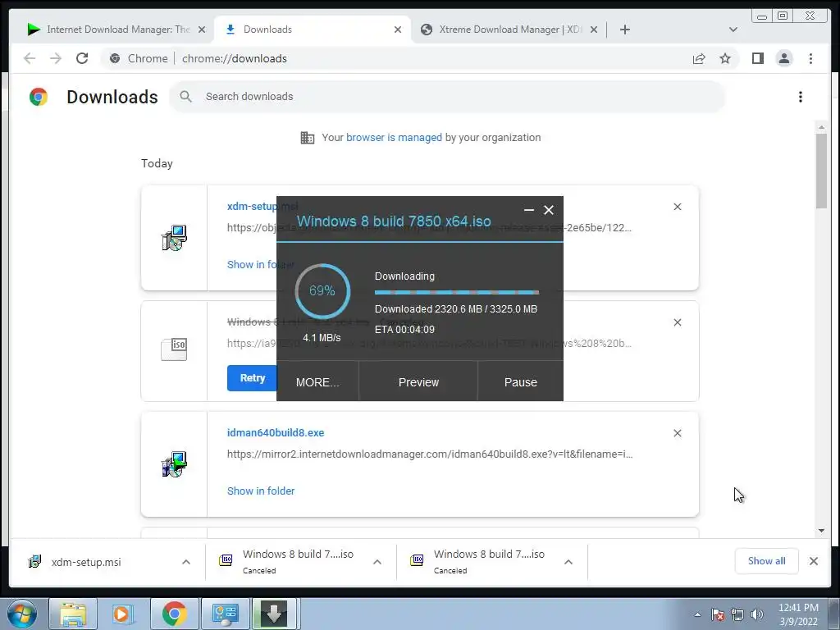Viewport: 840px width, 630px height.
Task: Toggle Chrome side panel icon
Action: click(757, 58)
